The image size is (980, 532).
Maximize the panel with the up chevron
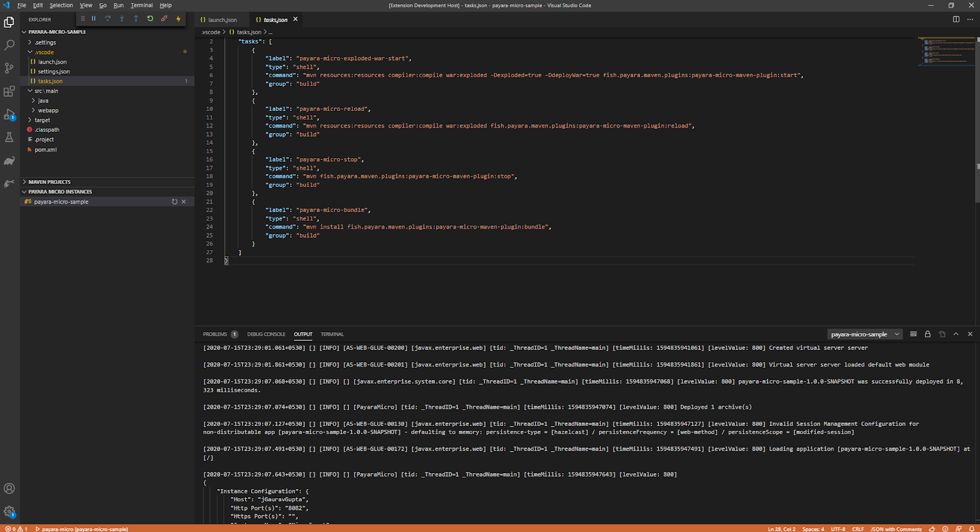[956, 334]
